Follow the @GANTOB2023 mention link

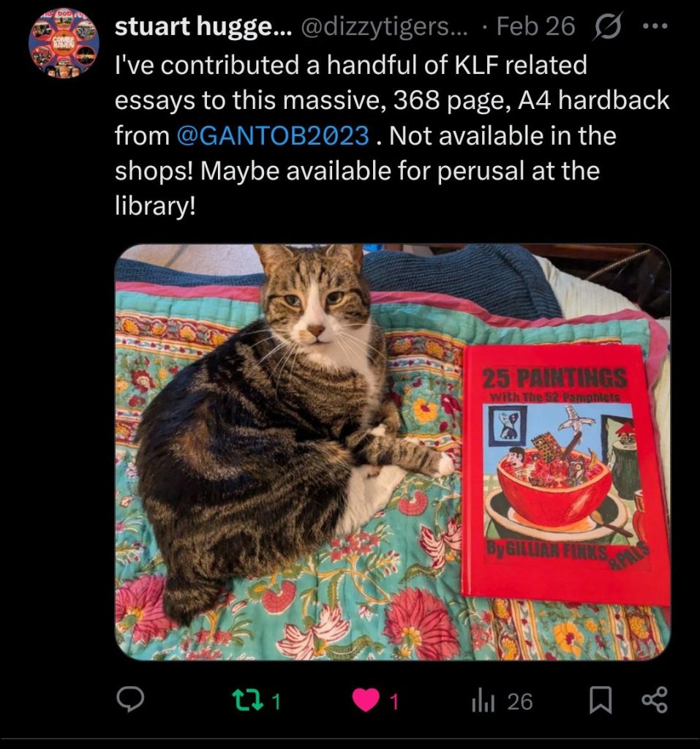click(273, 135)
